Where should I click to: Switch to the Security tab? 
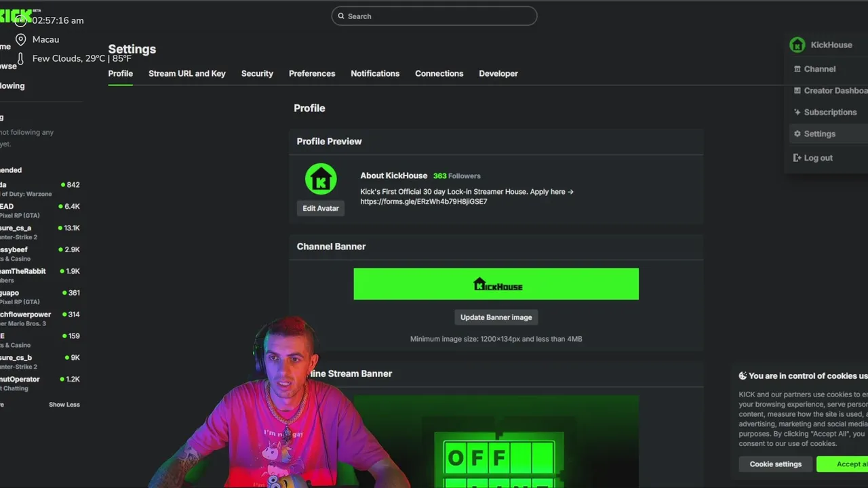257,73
